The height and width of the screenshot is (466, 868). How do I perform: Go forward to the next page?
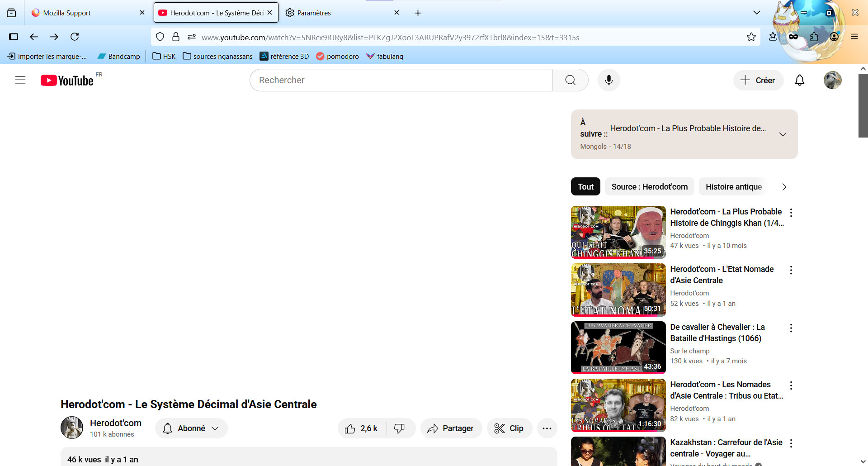54,37
